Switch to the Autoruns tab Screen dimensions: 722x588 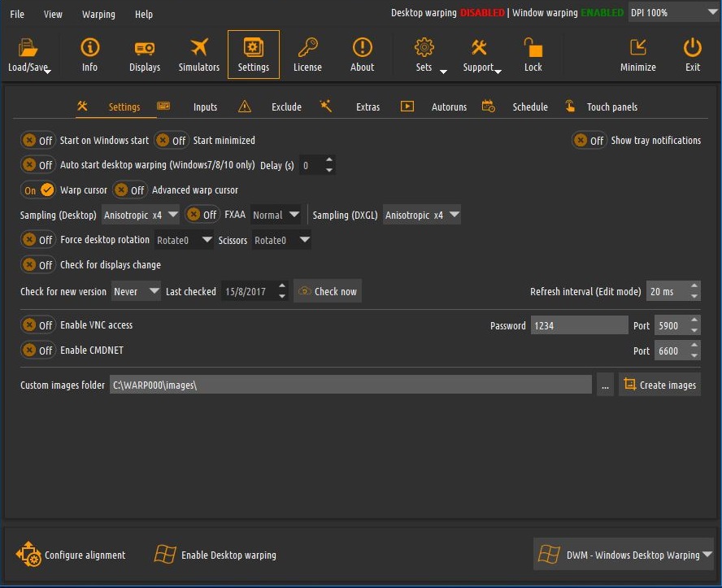[449, 107]
